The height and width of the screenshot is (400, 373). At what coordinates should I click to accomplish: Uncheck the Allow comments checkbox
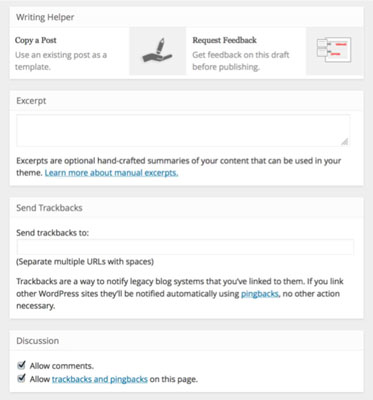pyautogui.click(x=21, y=365)
